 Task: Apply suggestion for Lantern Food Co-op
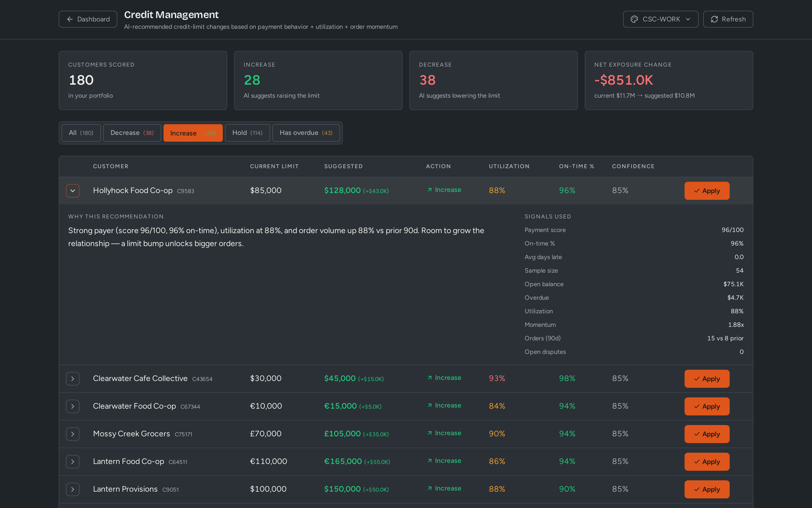[x=707, y=462]
